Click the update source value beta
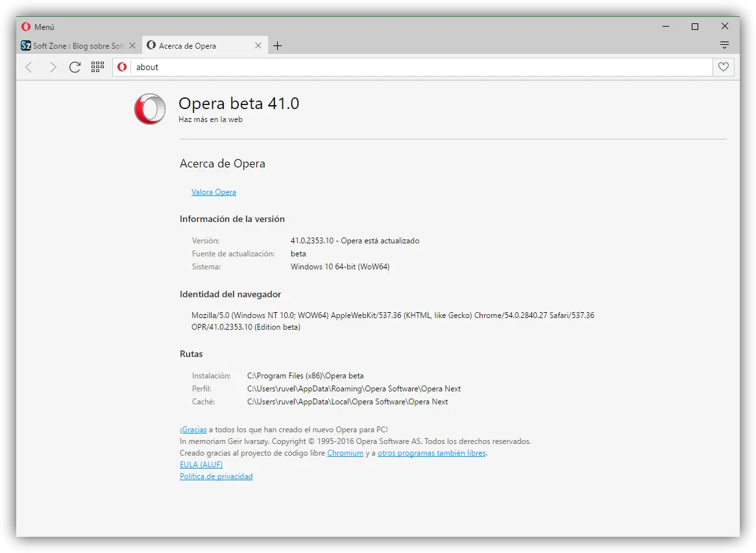Image resolution: width=756 pixels, height=553 pixels. [x=298, y=254]
